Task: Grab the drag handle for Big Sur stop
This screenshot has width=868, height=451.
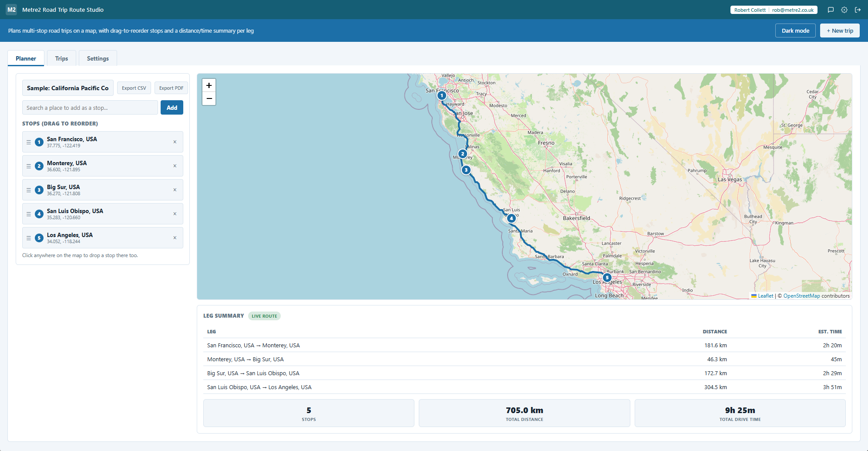Action: (x=29, y=190)
